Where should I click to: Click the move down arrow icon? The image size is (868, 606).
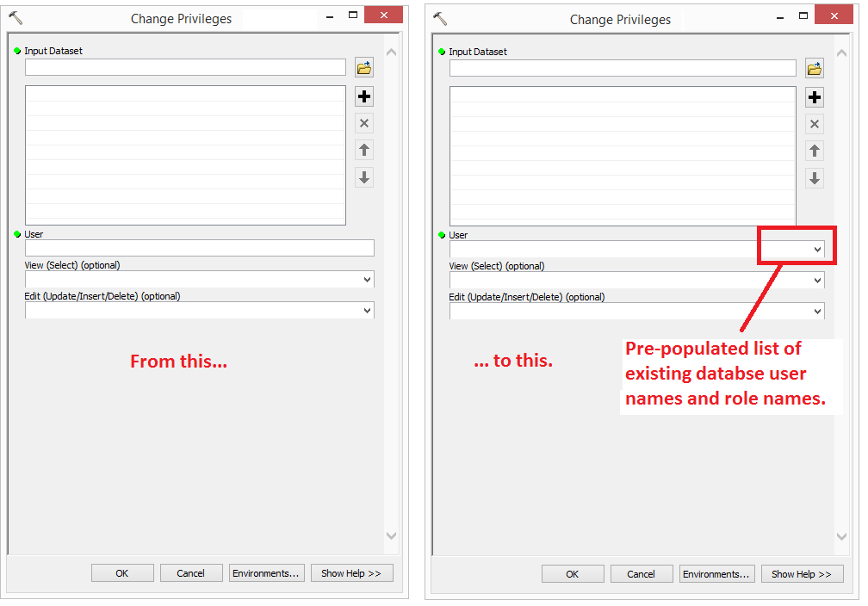pyautogui.click(x=363, y=177)
